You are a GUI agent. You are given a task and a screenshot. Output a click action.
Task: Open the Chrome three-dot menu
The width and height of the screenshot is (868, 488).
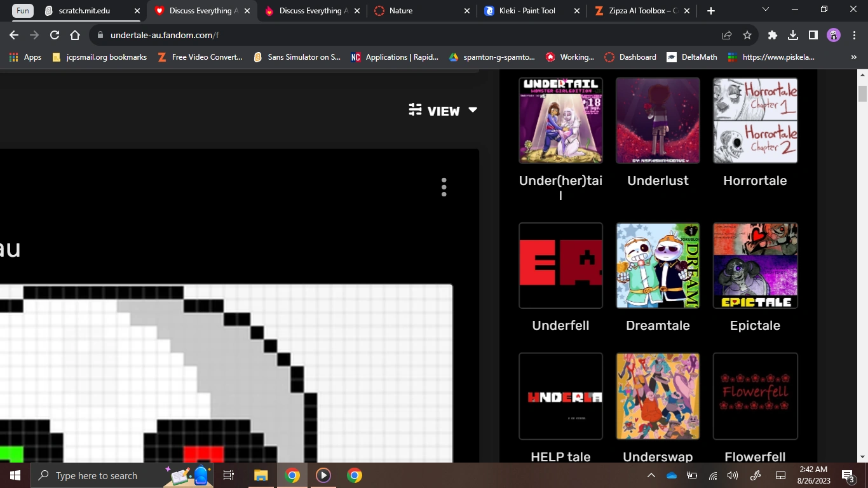(x=855, y=35)
